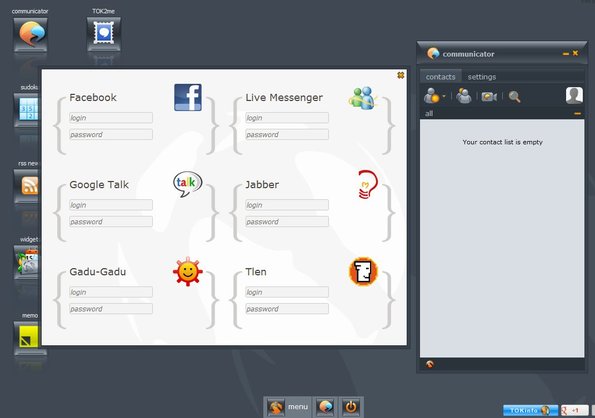This screenshot has height=418, width=595.
Task: Click the Live Messenger logo icon
Action: coord(363,98)
